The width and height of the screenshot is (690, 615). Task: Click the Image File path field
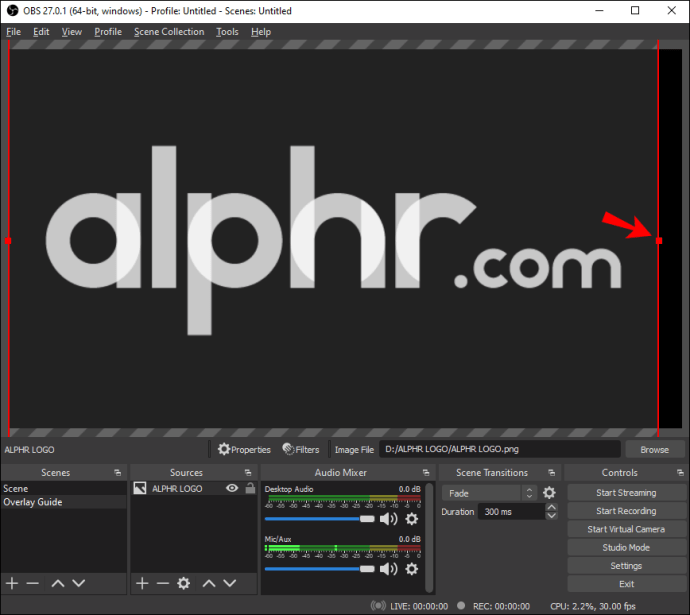click(500, 449)
